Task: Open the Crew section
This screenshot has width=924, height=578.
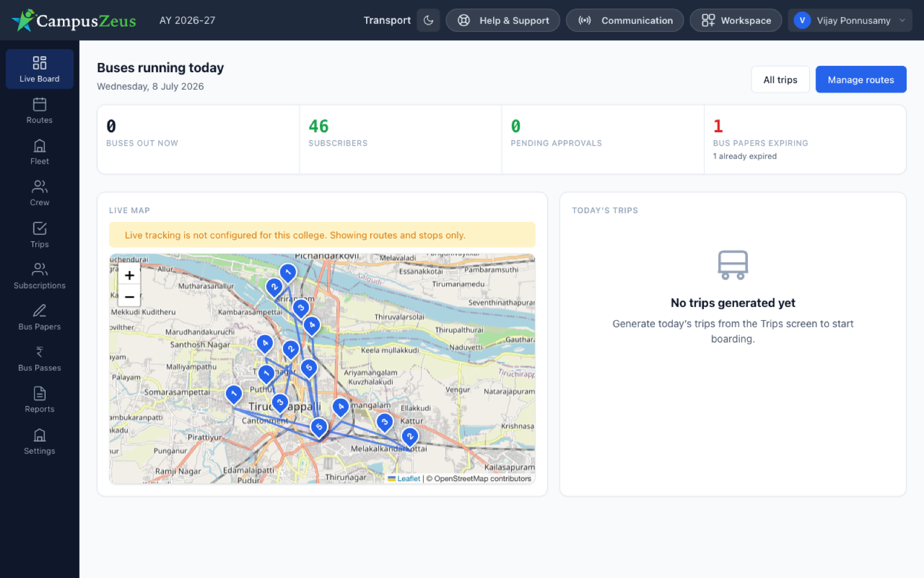Action: point(39,192)
